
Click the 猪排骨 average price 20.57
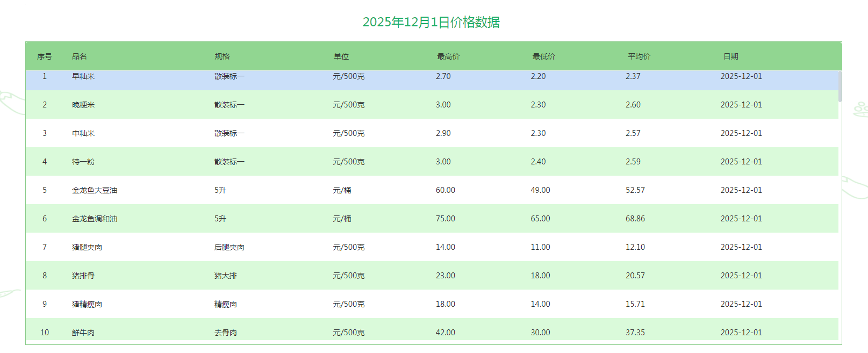coord(635,276)
